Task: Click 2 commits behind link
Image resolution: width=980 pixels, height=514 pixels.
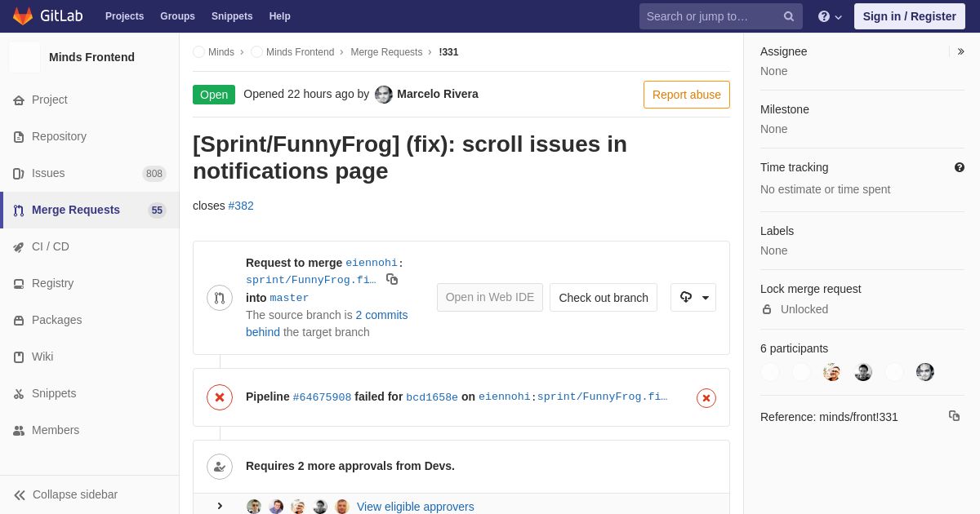Action: pos(327,323)
